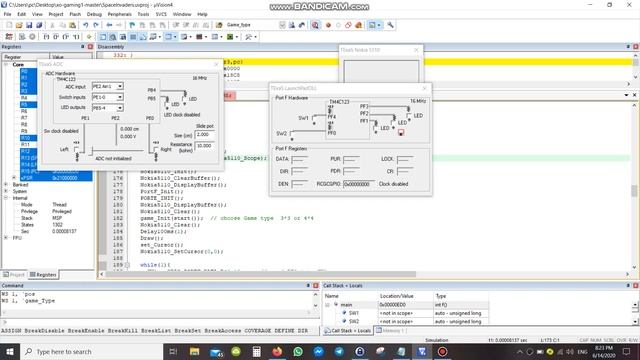640x360 pixels.
Task: Open the File menu
Action: 7,14
